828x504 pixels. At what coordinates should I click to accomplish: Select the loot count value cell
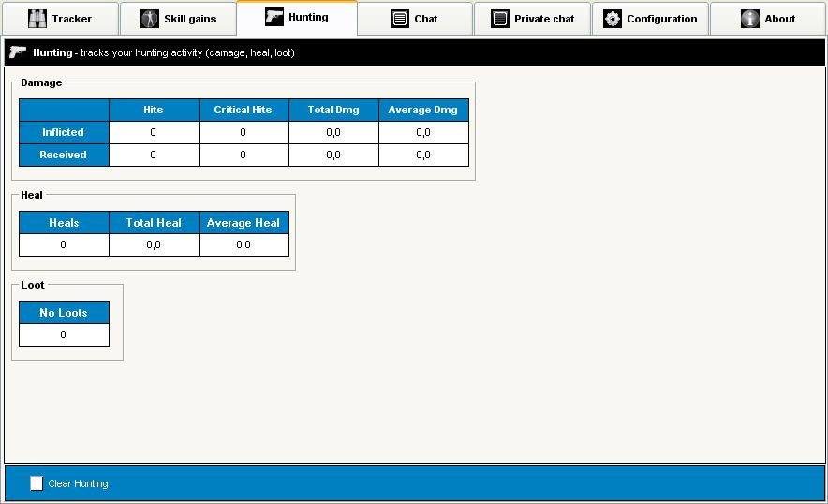(x=64, y=334)
